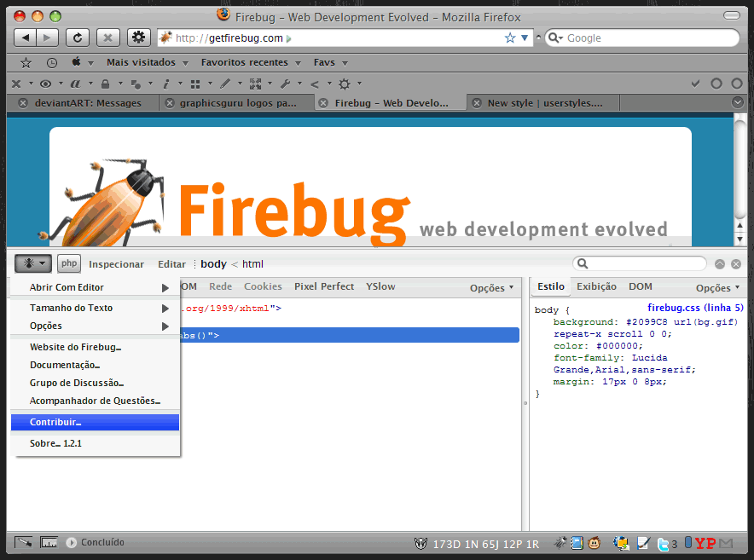Open the Favs bookmark folder dropdown
The width and height of the screenshot is (754, 560).
pyautogui.click(x=330, y=62)
